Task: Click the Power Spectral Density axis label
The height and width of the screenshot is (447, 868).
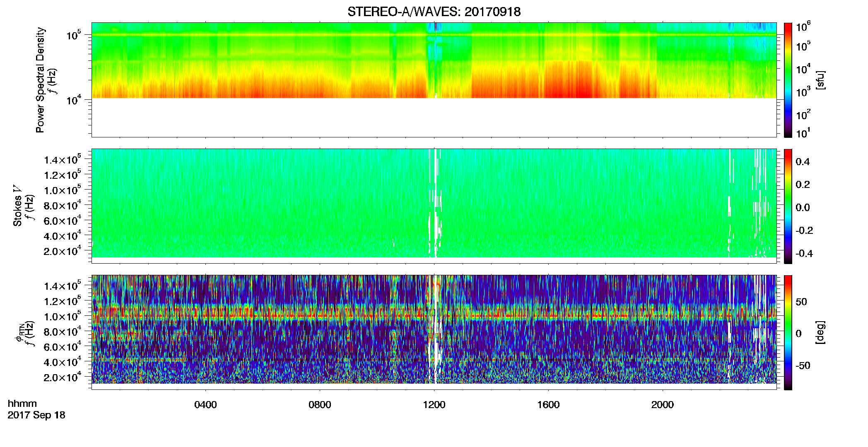Action: click(40, 80)
